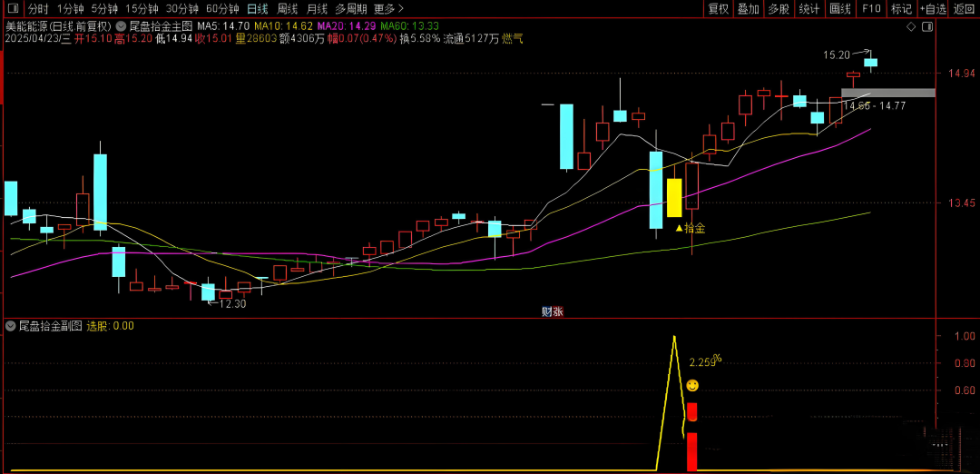Switch to the 分时 tab
The image size is (980, 474).
click(38, 9)
